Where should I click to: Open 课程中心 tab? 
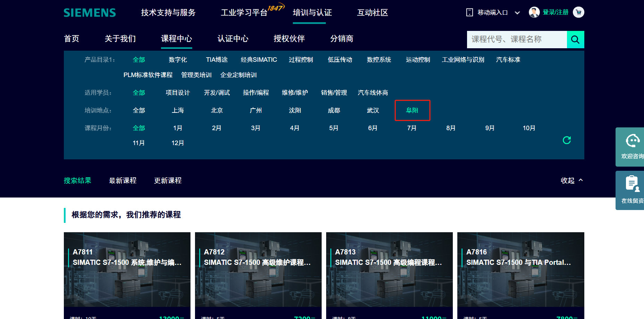pyautogui.click(x=177, y=39)
